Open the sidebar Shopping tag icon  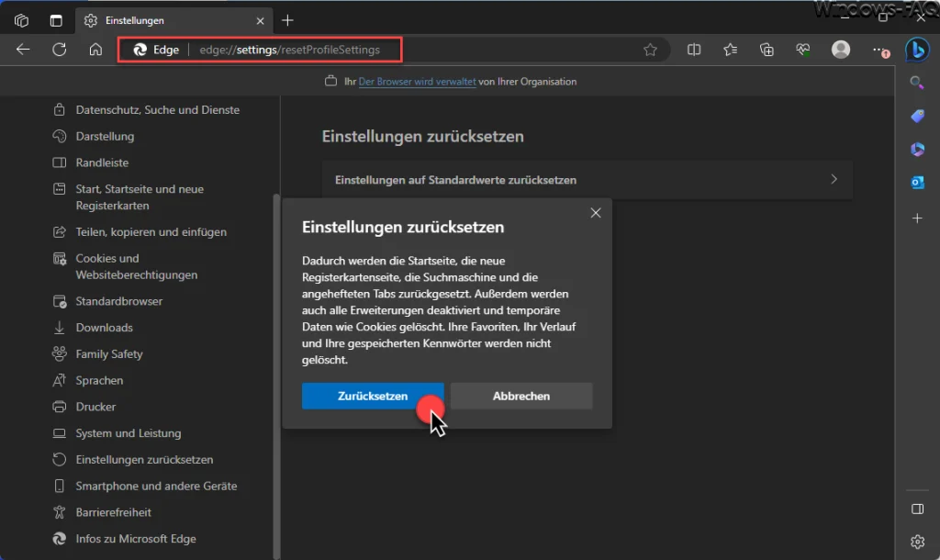pyautogui.click(x=917, y=116)
